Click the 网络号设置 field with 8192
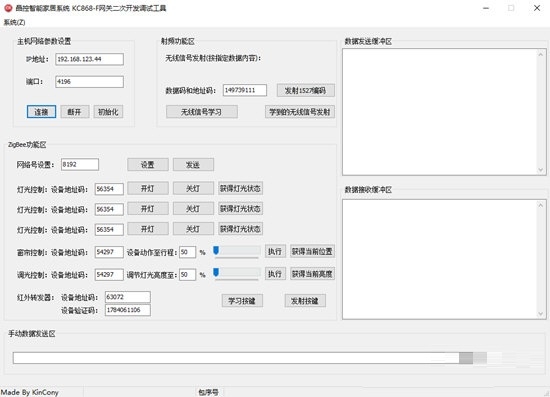 coord(80,164)
